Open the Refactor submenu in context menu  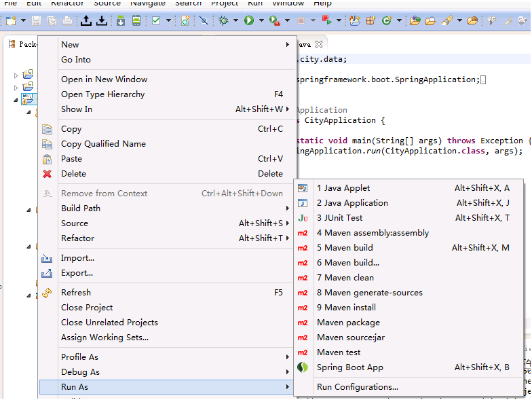(167, 238)
